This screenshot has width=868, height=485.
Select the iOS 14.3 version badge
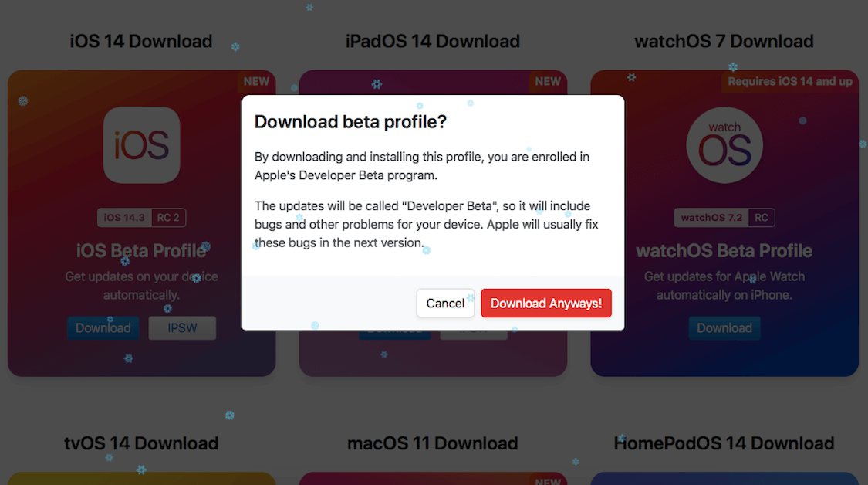(x=124, y=218)
